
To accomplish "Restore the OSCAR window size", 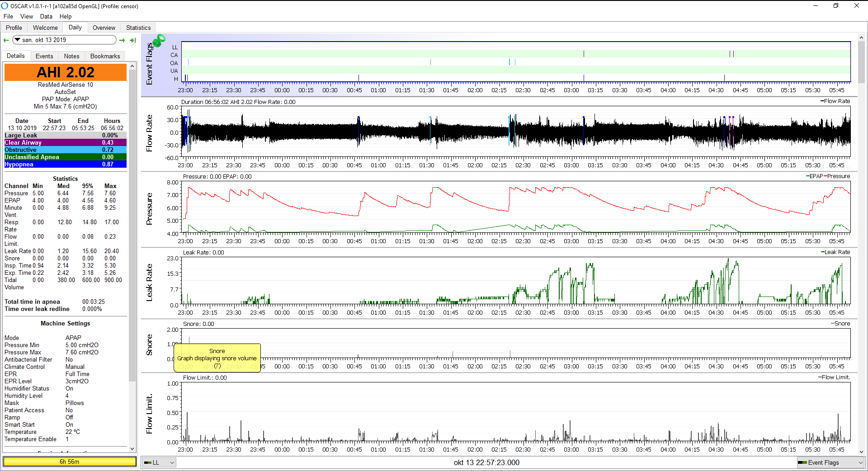I will [836, 6].
